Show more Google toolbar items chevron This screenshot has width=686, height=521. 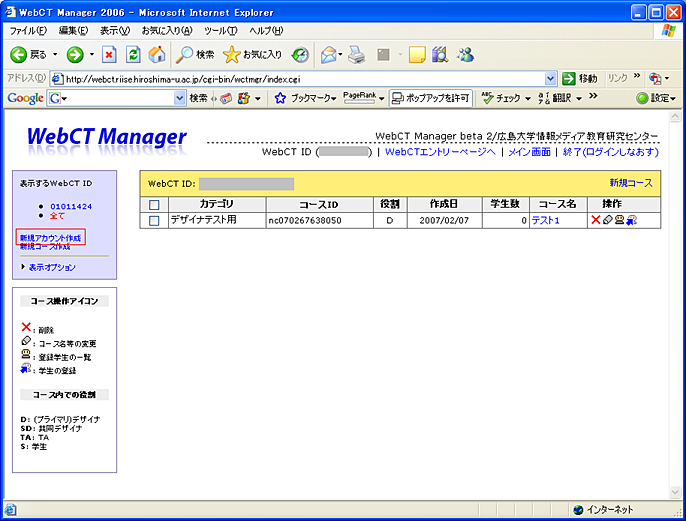pos(593,95)
